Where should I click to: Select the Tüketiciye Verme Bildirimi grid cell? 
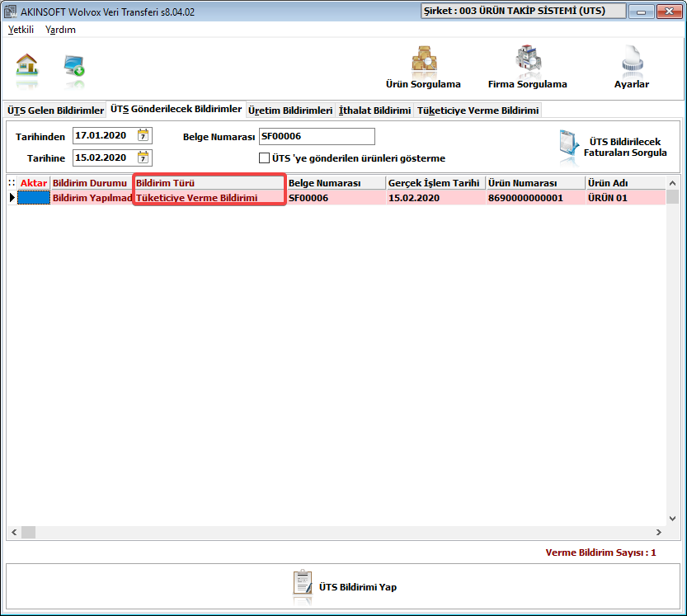click(x=209, y=198)
